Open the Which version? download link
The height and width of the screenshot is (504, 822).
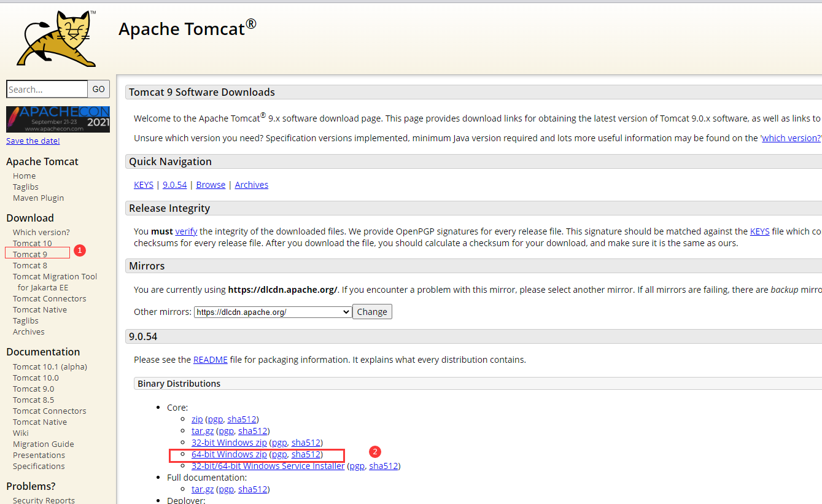coord(41,232)
